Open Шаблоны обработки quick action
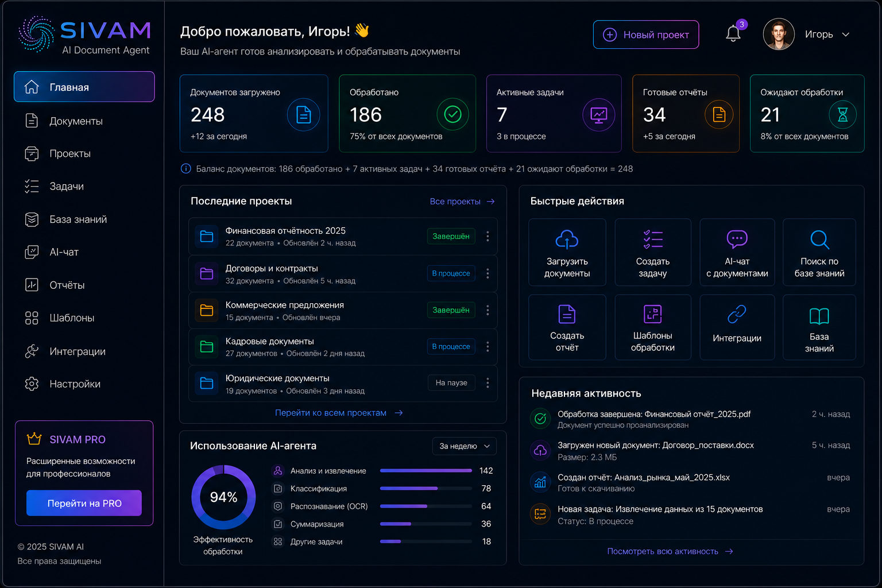This screenshot has height=588, width=882. pyautogui.click(x=653, y=327)
